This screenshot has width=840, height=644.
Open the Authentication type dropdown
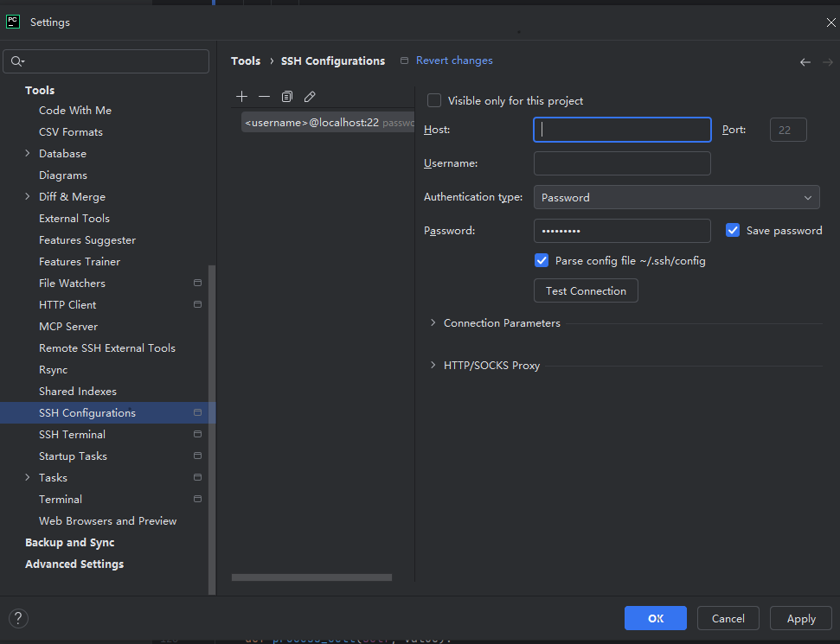coord(676,198)
